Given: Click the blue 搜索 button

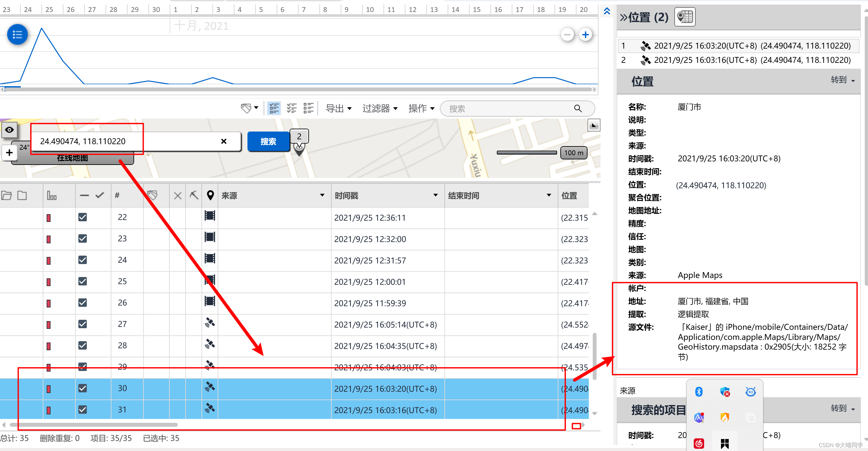Looking at the screenshot, I should click(x=268, y=141).
